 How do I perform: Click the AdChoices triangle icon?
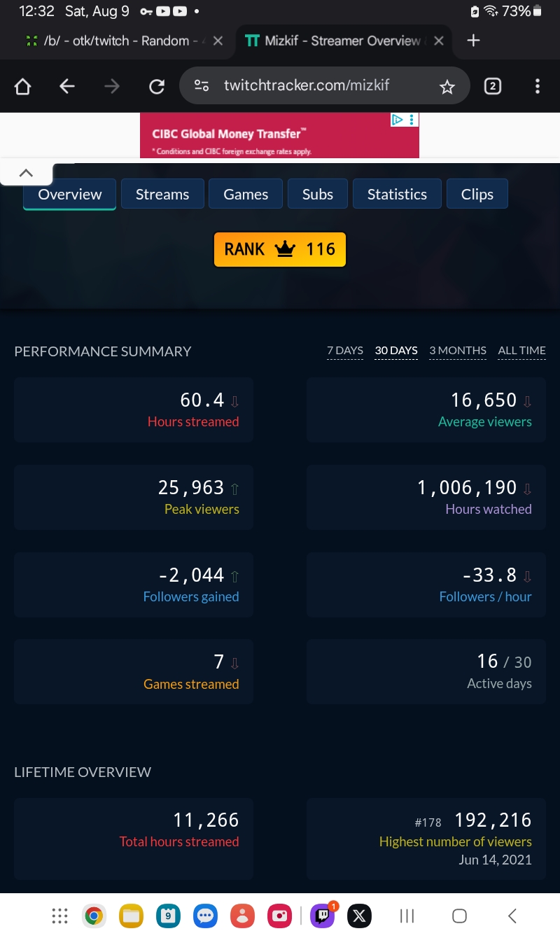pos(397,120)
